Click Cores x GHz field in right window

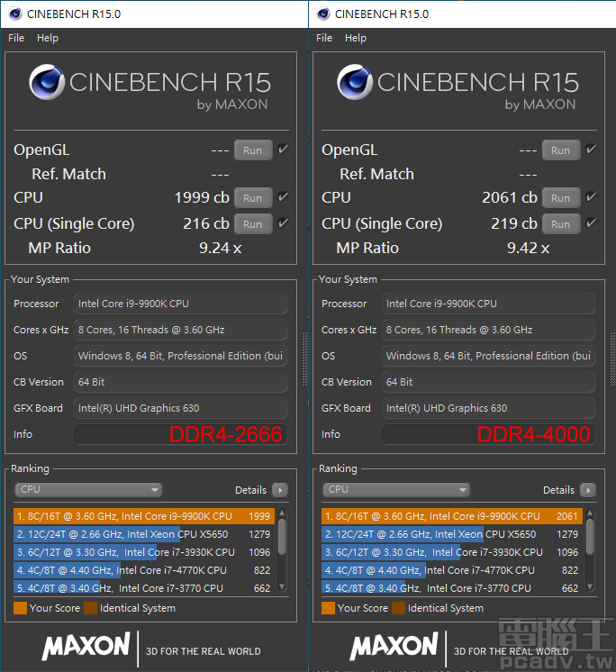tap(488, 330)
